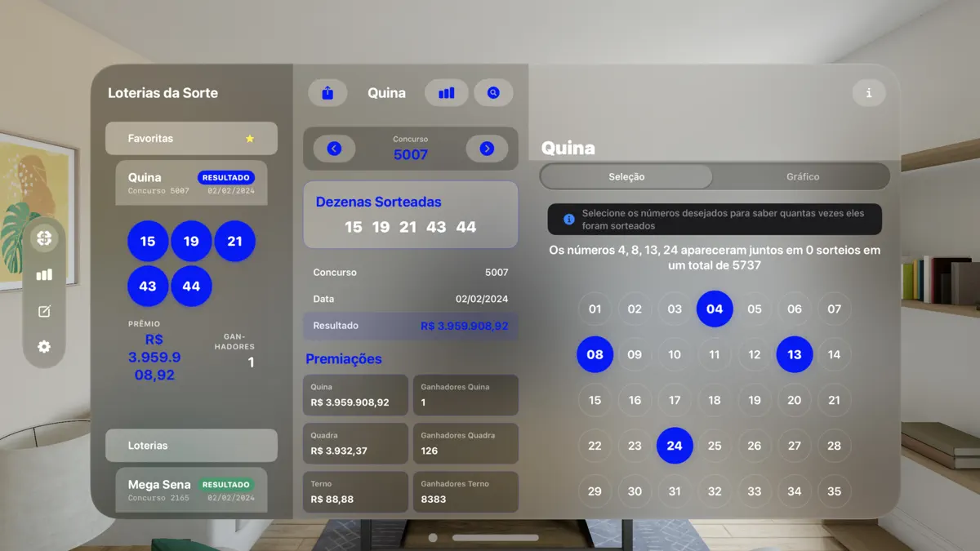Viewport: 980px width, 551px height.
Task: Select number 03 in the grid
Action: [x=675, y=309]
